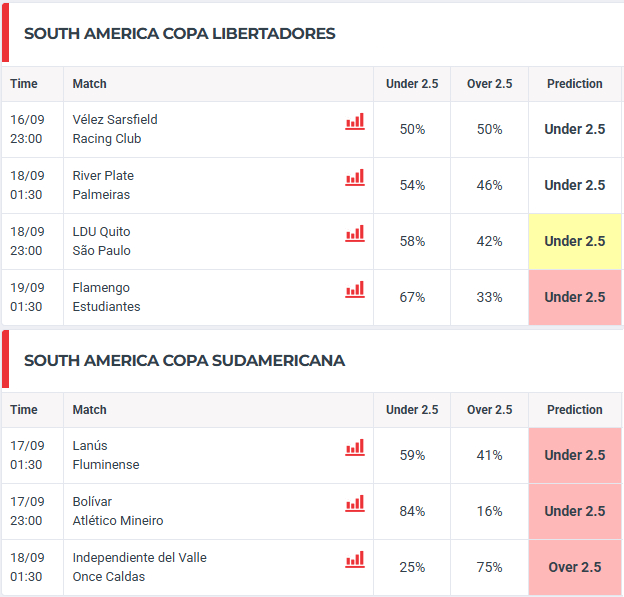Open Once Caldas team link

[x=109, y=577]
